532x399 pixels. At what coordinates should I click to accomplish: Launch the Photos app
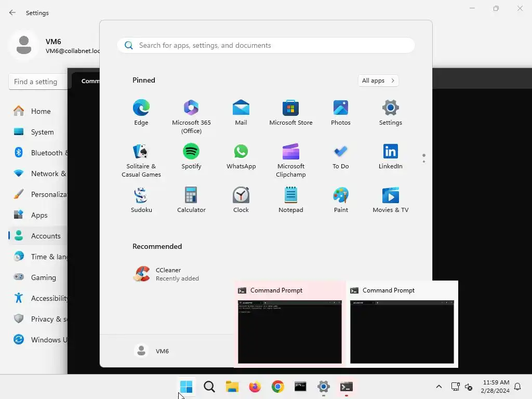[341, 113]
